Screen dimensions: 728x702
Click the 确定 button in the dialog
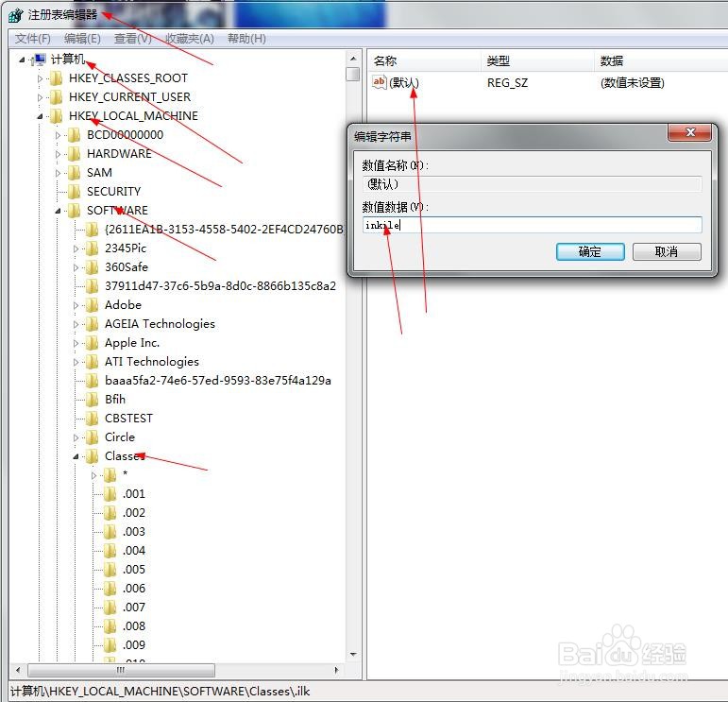click(x=590, y=252)
